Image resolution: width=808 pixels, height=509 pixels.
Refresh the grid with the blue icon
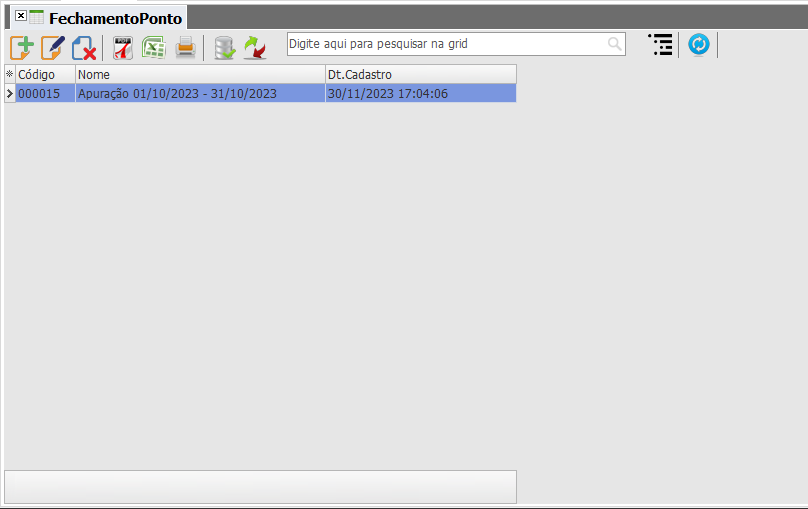coord(699,45)
